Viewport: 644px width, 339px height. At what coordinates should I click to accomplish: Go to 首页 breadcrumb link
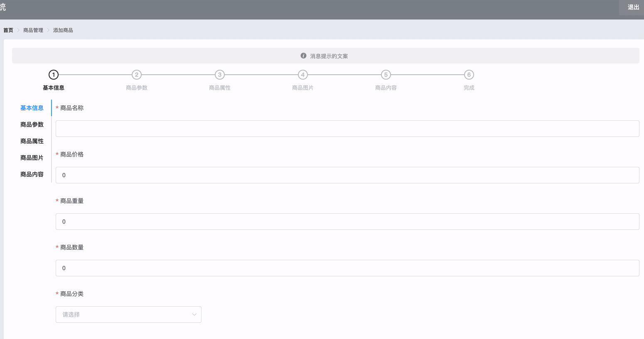coord(8,30)
